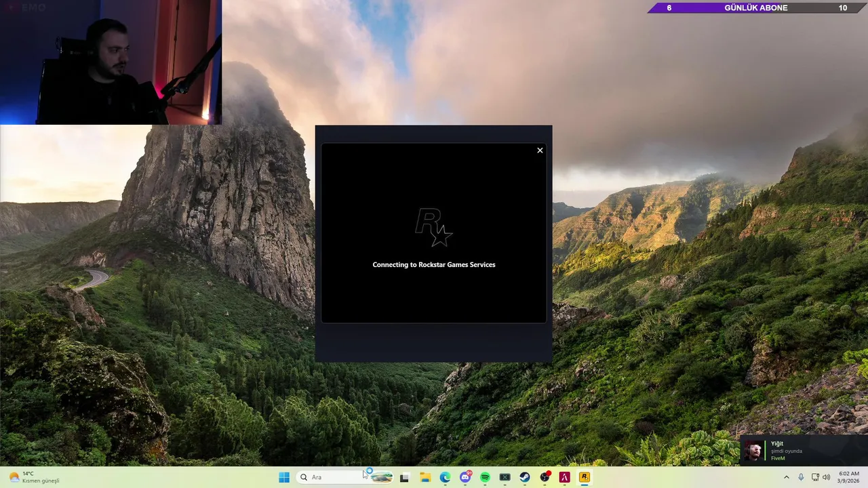Close the Rockstar Games launcher dialog
868x488 pixels.
[x=540, y=150]
